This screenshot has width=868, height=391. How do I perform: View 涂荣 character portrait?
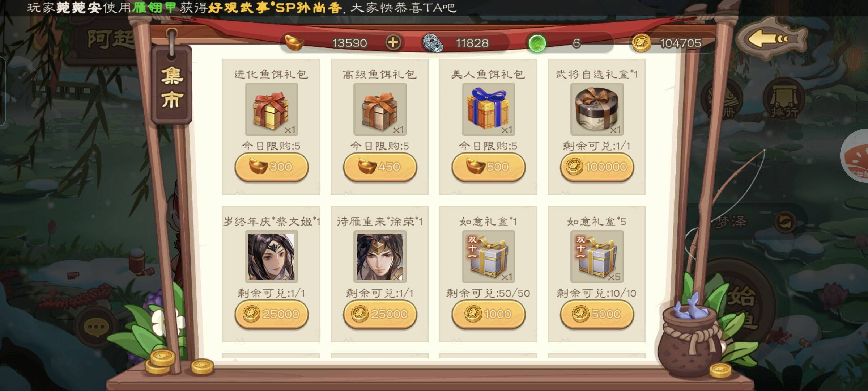[x=380, y=256]
